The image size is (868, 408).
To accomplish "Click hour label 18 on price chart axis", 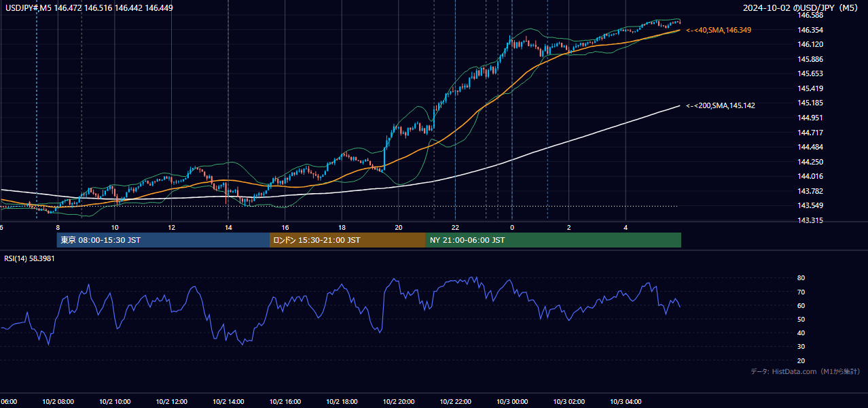I will click(x=342, y=227).
